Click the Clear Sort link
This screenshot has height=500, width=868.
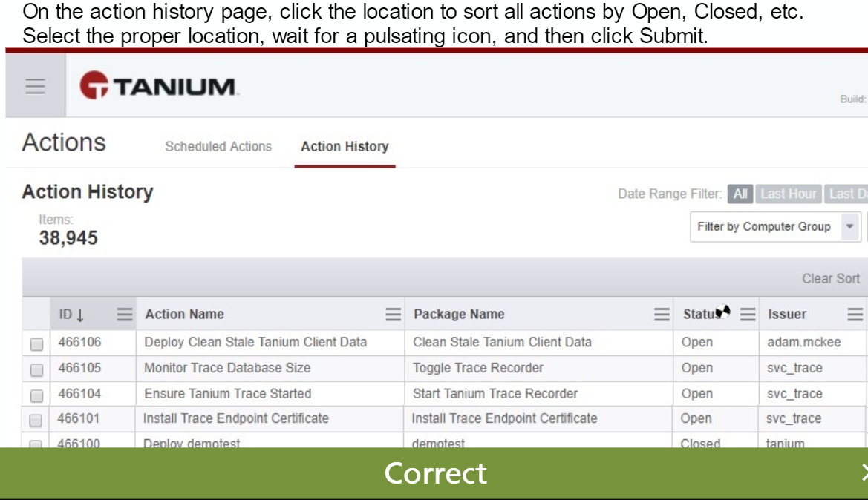click(830, 279)
